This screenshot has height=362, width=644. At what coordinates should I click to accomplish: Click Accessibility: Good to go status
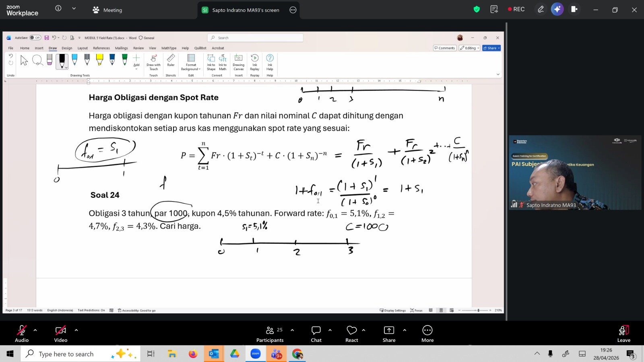tap(136, 311)
